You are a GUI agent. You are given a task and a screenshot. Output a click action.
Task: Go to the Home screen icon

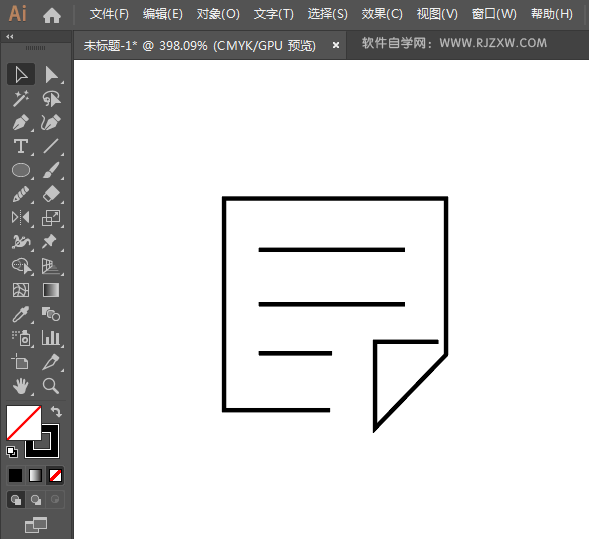(52, 15)
